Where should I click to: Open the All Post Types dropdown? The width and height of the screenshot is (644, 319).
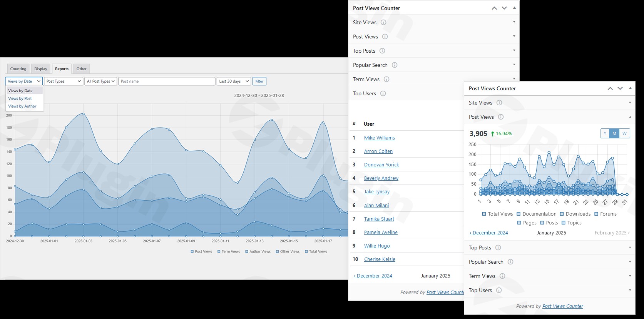point(100,81)
